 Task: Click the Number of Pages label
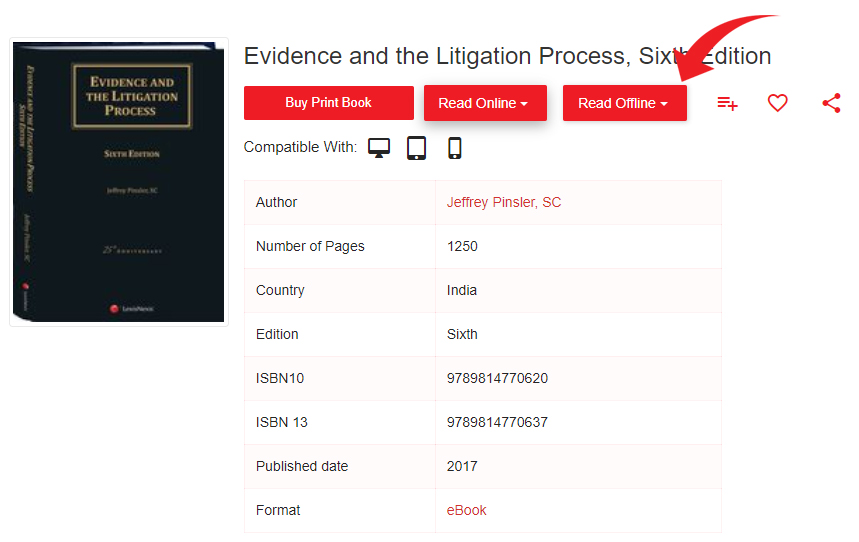[310, 246]
